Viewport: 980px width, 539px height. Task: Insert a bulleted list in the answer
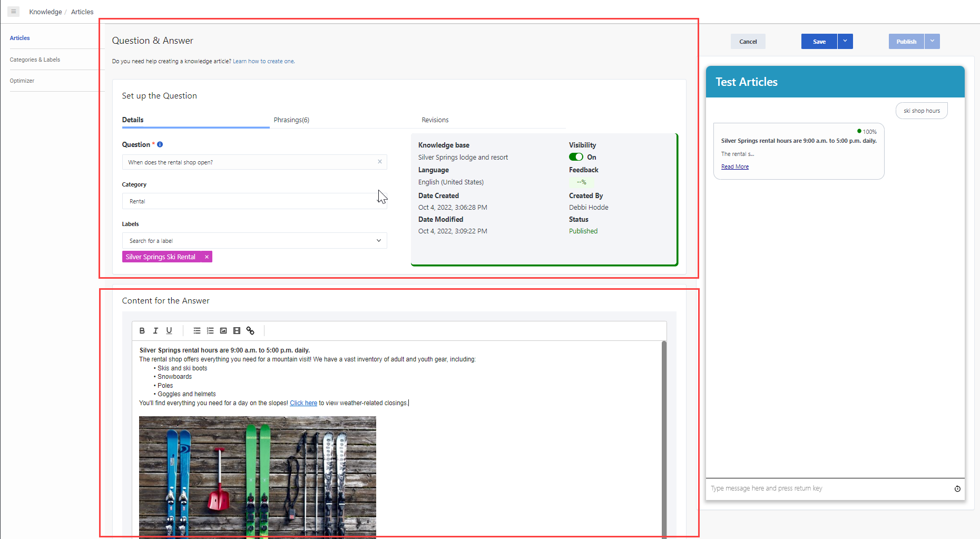click(x=197, y=331)
